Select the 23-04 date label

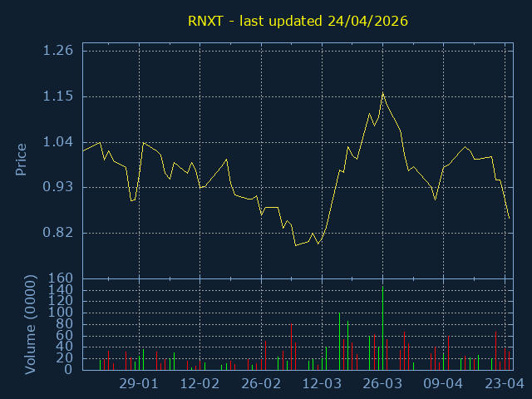pyautogui.click(x=504, y=384)
